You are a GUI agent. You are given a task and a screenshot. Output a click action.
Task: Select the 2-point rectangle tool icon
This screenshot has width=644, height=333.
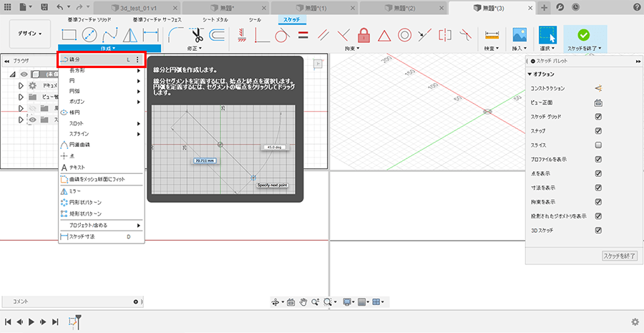pyautogui.click(x=69, y=34)
